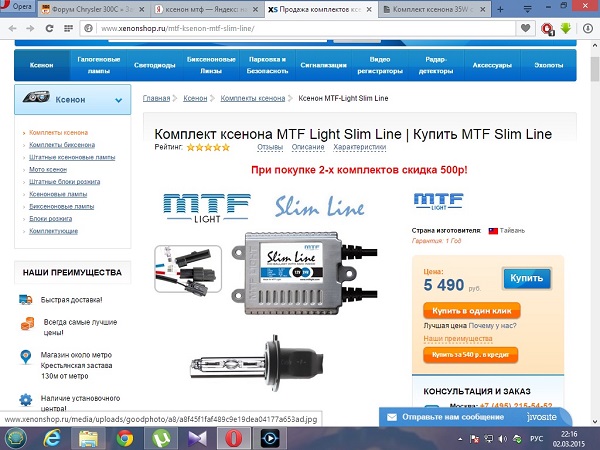Bookmark page with heart icon
600x450 pixels.
click(x=525, y=28)
